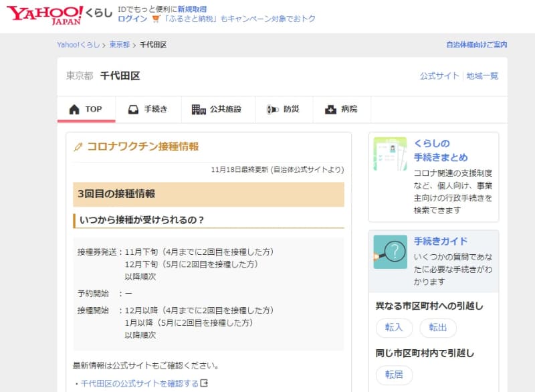The width and height of the screenshot is (535, 392).
Task: Open the 手続き tab
Action: (x=148, y=110)
